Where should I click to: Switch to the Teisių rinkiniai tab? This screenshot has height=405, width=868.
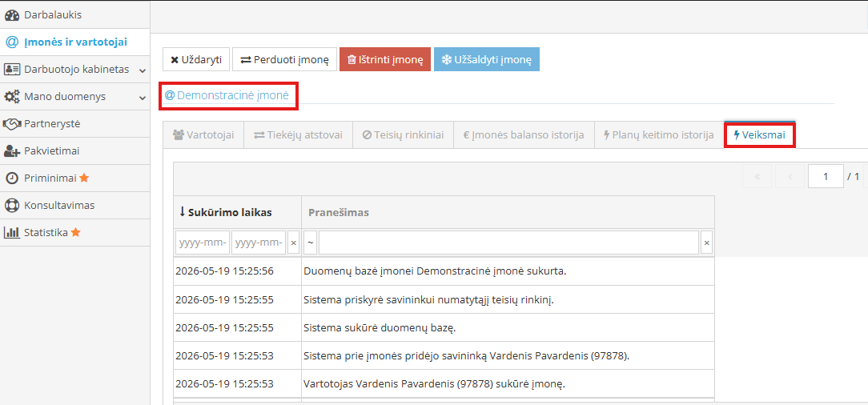[403, 134]
